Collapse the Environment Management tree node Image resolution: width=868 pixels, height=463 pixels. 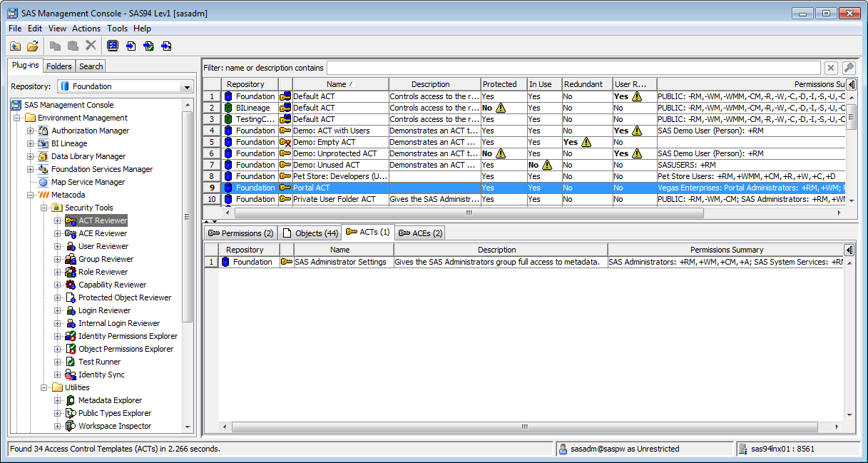click(18, 118)
